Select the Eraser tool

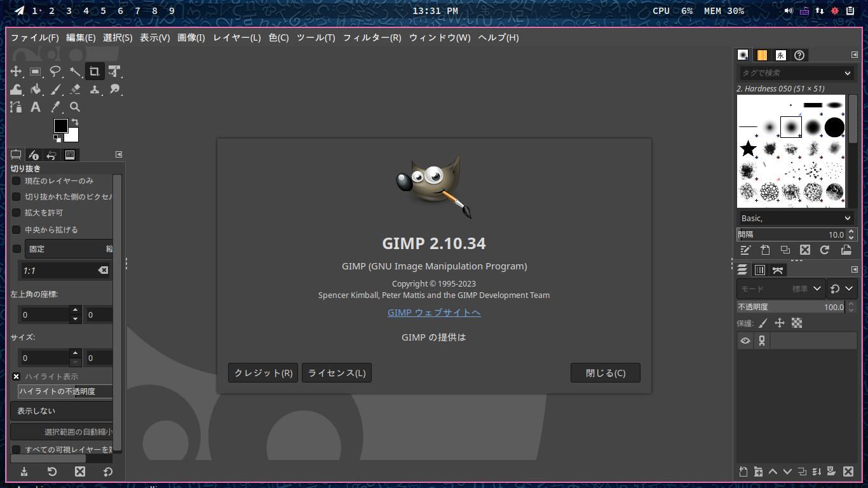click(x=75, y=90)
